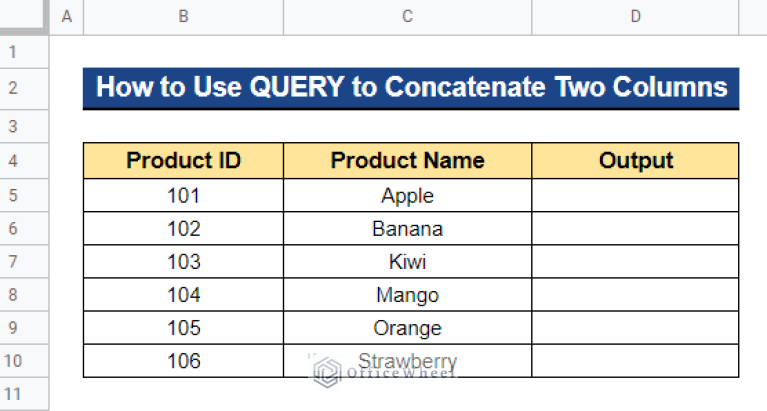Select the Product Name header cell
Viewport: 767px width, 411px height.
407,160
